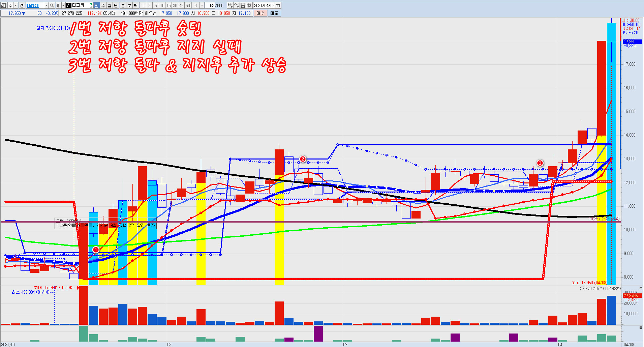Click the LH:138.66 stats text
The height and width of the screenshot is (347, 644).
630,21
